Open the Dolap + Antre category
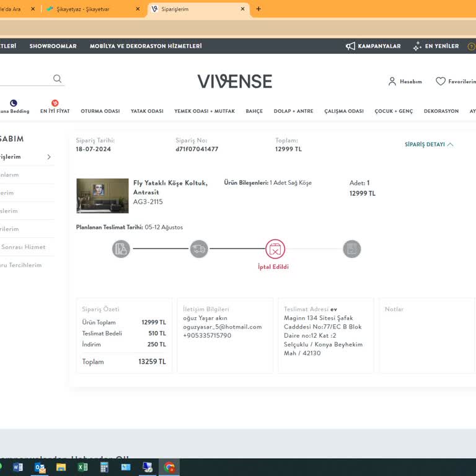476x476 pixels. tap(293, 111)
